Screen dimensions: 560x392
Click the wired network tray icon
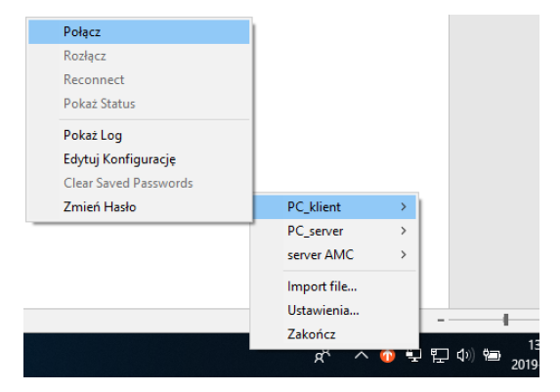439,356
